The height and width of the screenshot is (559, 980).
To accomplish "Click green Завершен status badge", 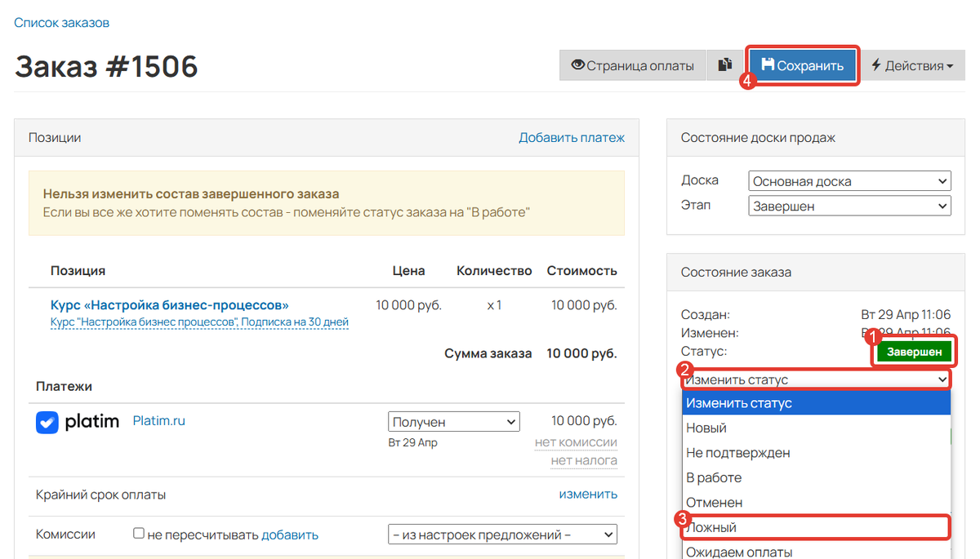I will (x=915, y=353).
